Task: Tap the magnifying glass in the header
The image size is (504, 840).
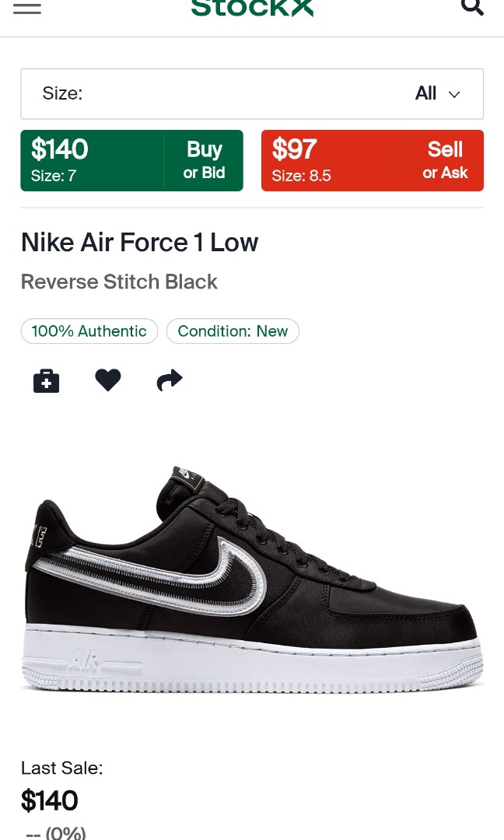Action: (x=473, y=8)
